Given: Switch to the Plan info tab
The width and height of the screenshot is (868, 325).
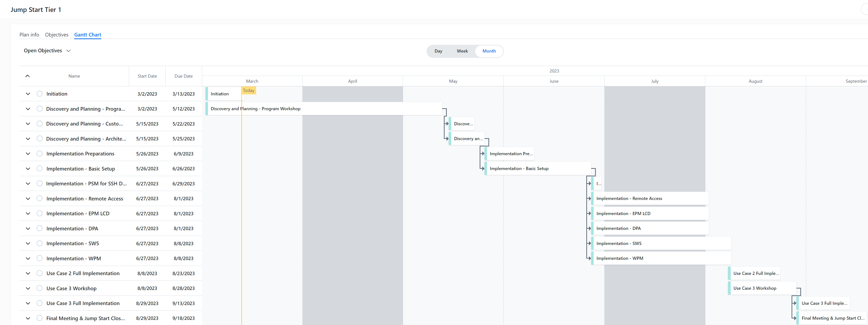Looking at the screenshot, I should (x=29, y=34).
